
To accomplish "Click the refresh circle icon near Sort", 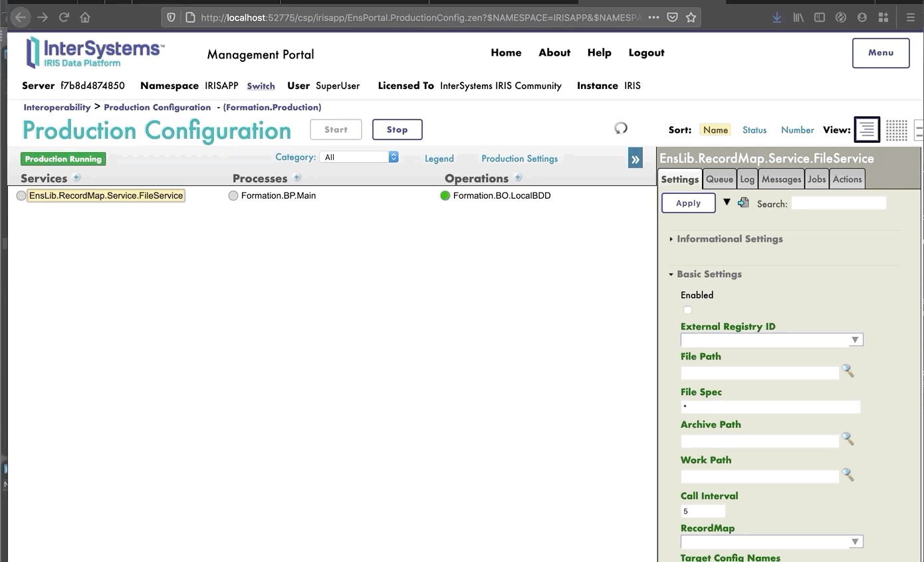I will tap(621, 128).
